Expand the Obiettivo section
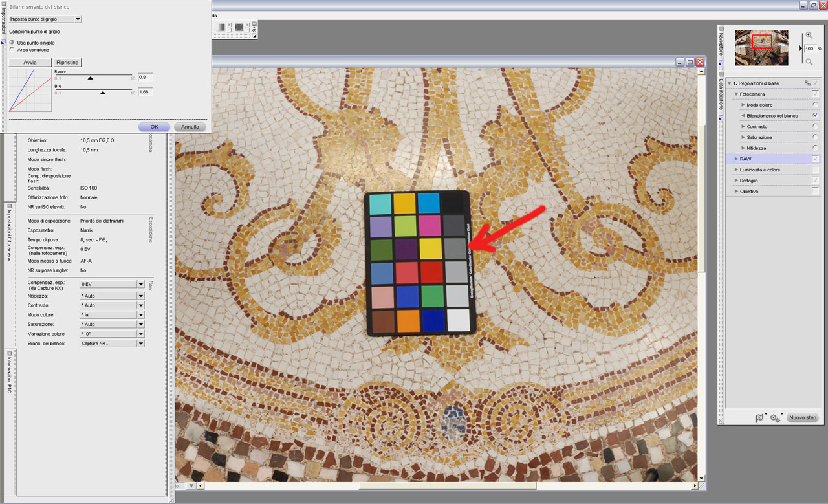Screen dimensions: 828x504 (736, 192)
